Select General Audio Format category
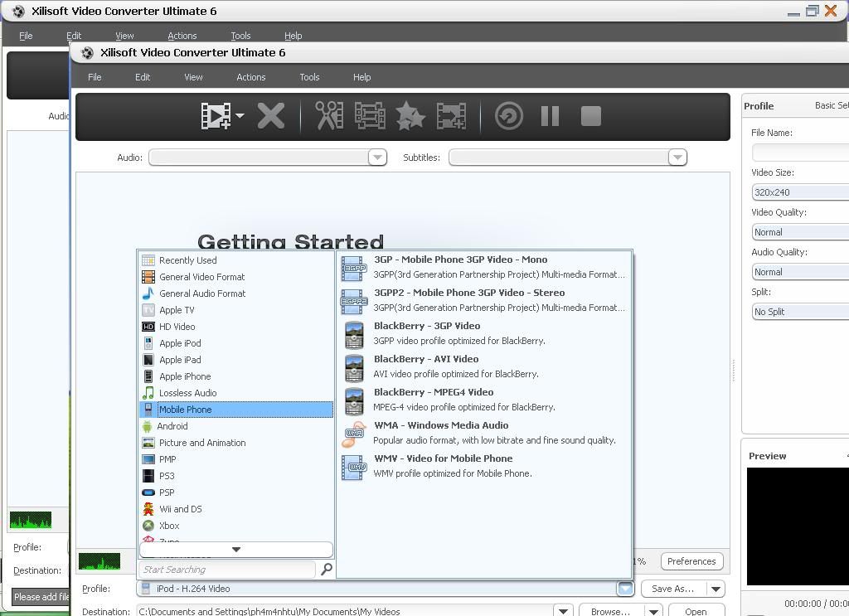Image resolution: width=849 pixels, height=616 pixels. point(236,293)
